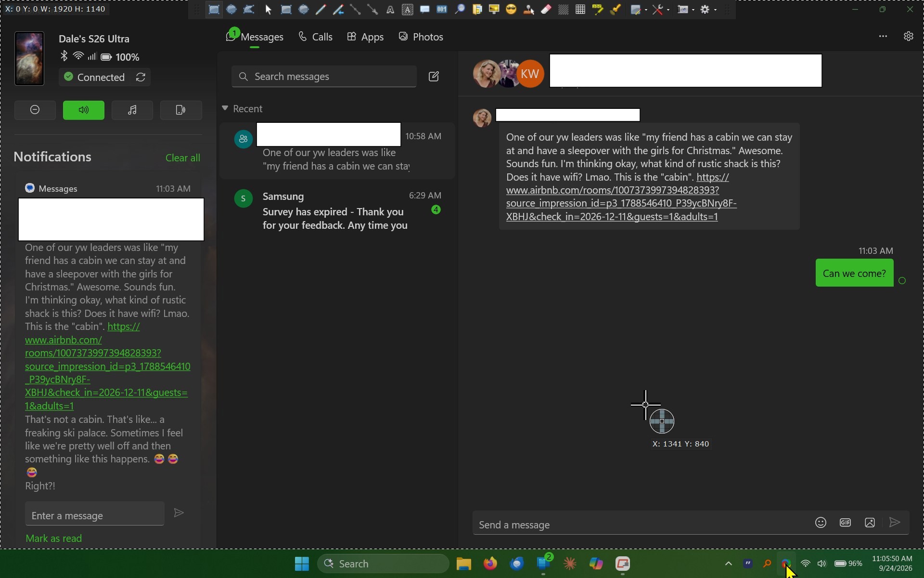This screenshot has height=578, width=924.
Task: Open the Calls tab
Action: [x=316, y=37]
